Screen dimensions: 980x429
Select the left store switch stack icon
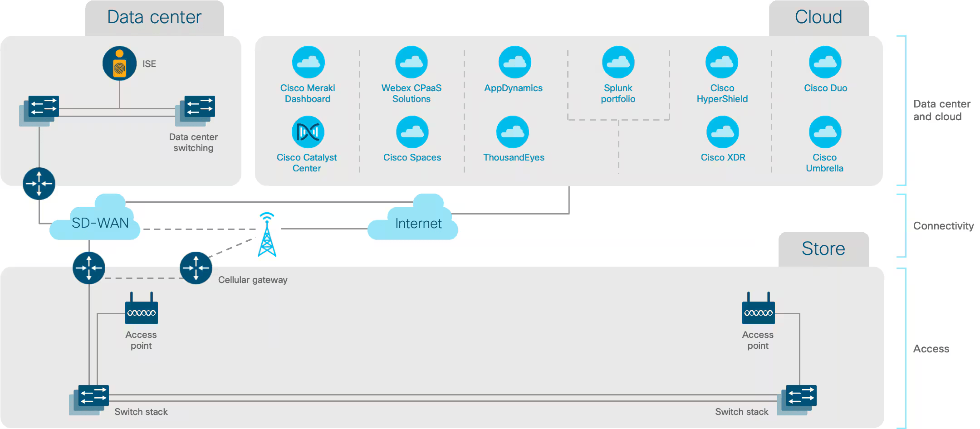pyautogui.click(x=89, y=400)
